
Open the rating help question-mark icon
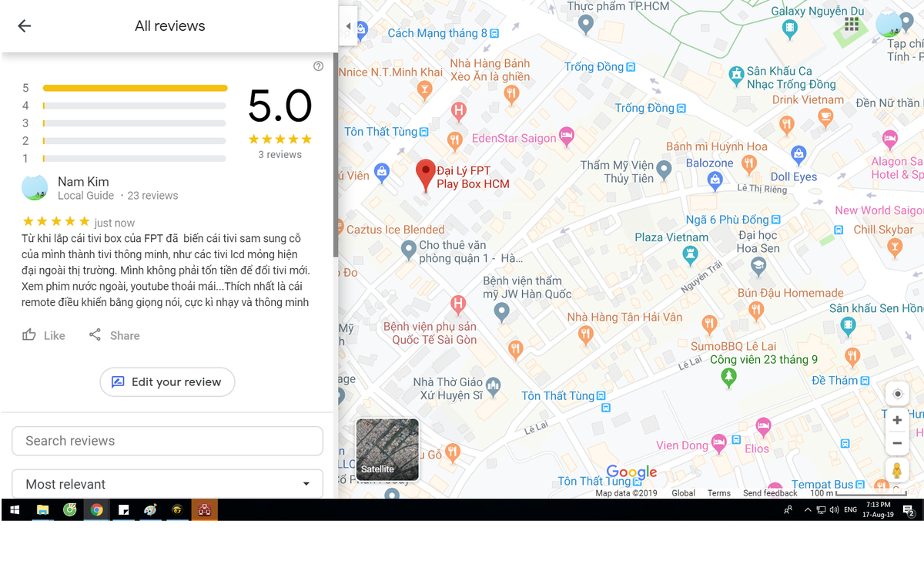coord(319,66)
